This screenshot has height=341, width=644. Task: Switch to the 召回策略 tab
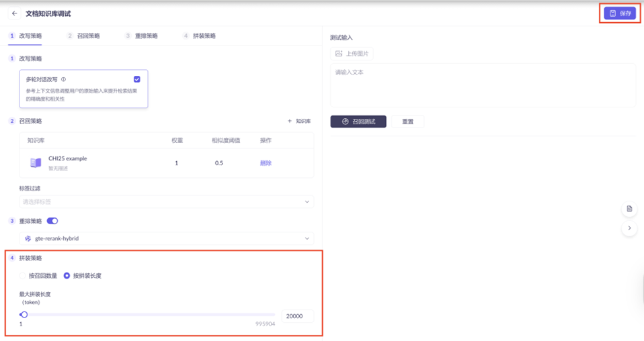pyautogui.click(x=83, y=36)
